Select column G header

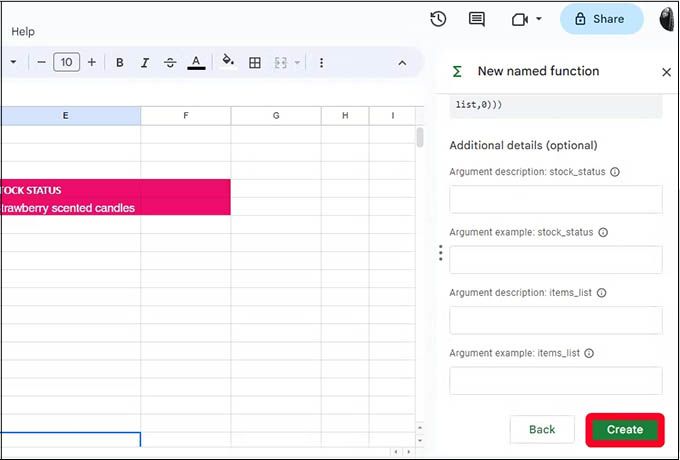tap(276, 116)
